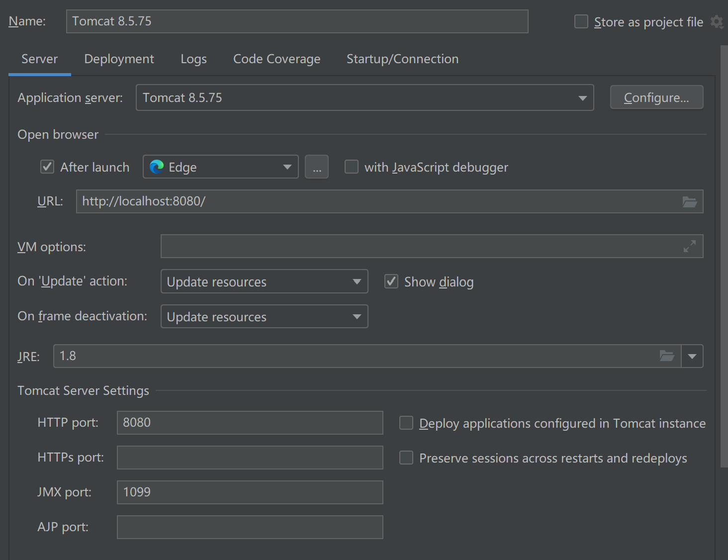Image resolution: width=728 pixels, height=560 pixels.
Task: Click the empty AJP port field
Action: (x=250, y=527)
